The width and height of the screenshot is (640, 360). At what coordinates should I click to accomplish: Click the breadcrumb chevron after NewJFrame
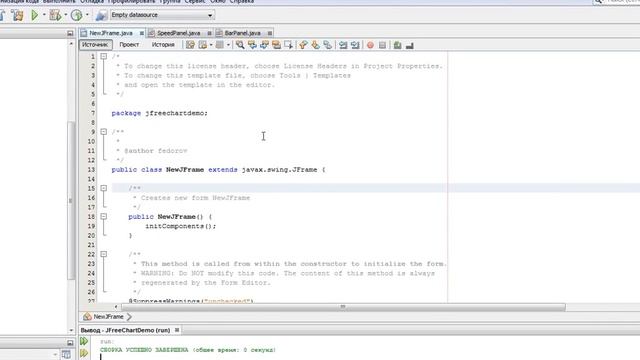(x=129, y=317)
